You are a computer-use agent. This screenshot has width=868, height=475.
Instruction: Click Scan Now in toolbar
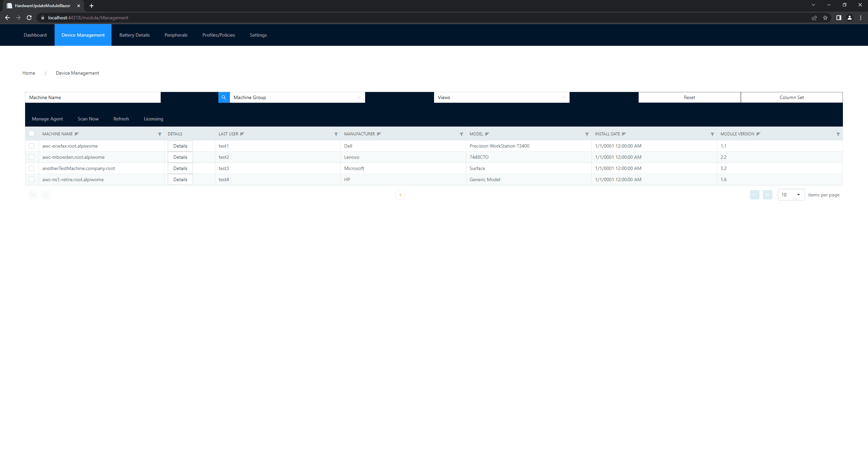tap(88, 119)
